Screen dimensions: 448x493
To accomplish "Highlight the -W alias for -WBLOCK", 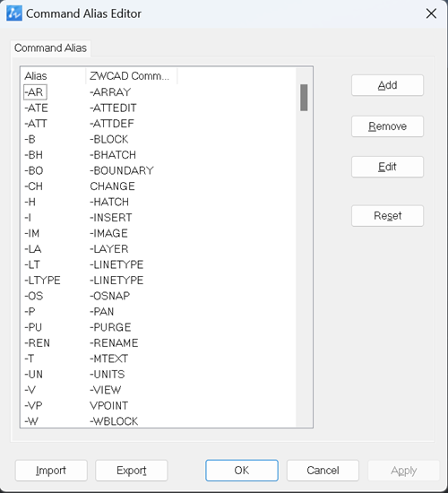I will [31, 421].
